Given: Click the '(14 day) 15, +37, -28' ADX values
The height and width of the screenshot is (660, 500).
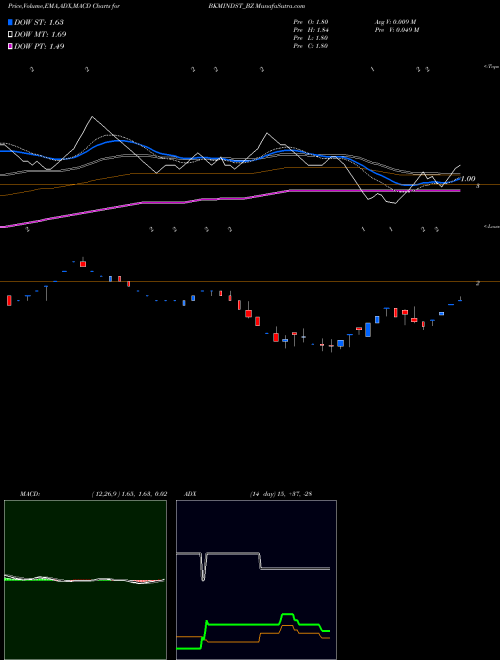Looking at the screenshot, I should (280, 494).
